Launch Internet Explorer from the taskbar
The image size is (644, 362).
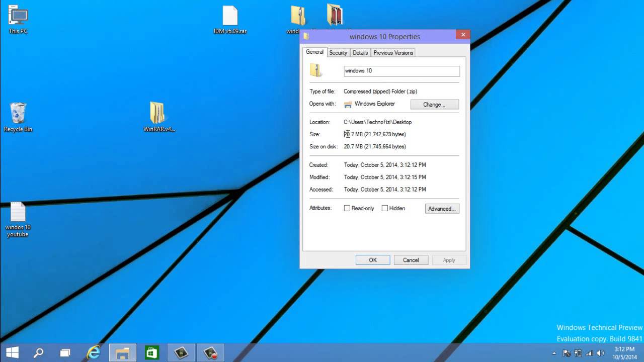[94, 352]
